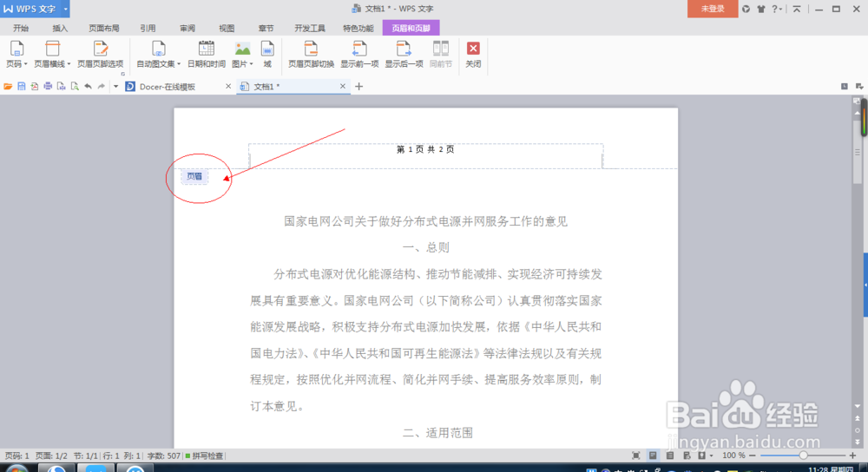Image resolution: width=868 pixels, height=472 pixels.
Task: Close the Docer-在线模板 tab
Action: click(x=228, y=86)
